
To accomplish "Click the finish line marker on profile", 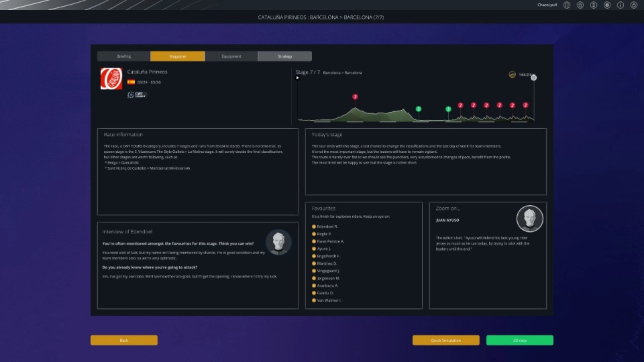I will tap(534, 78).
